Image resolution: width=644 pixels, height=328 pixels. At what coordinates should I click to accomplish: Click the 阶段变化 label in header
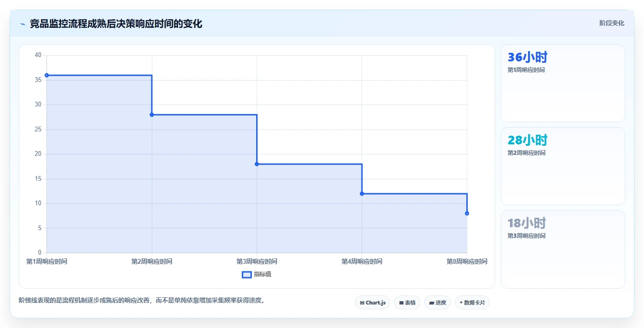611,23
